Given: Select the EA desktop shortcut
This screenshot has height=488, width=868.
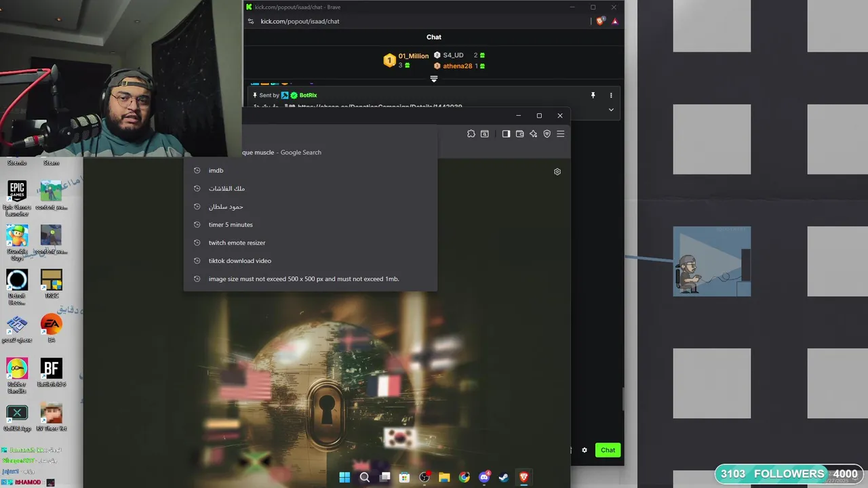Looking at the screenshot, I should [52, 328].
